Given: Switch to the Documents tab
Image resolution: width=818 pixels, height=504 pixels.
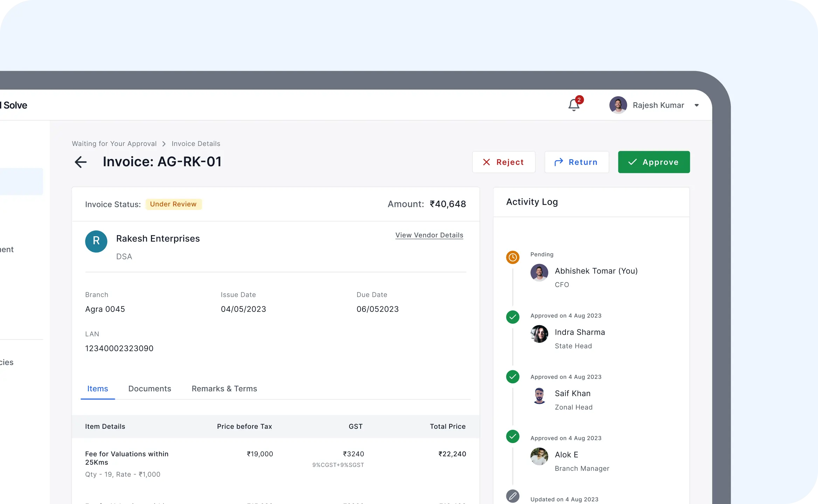Looking at the screenshot, I should pos(150,389).
